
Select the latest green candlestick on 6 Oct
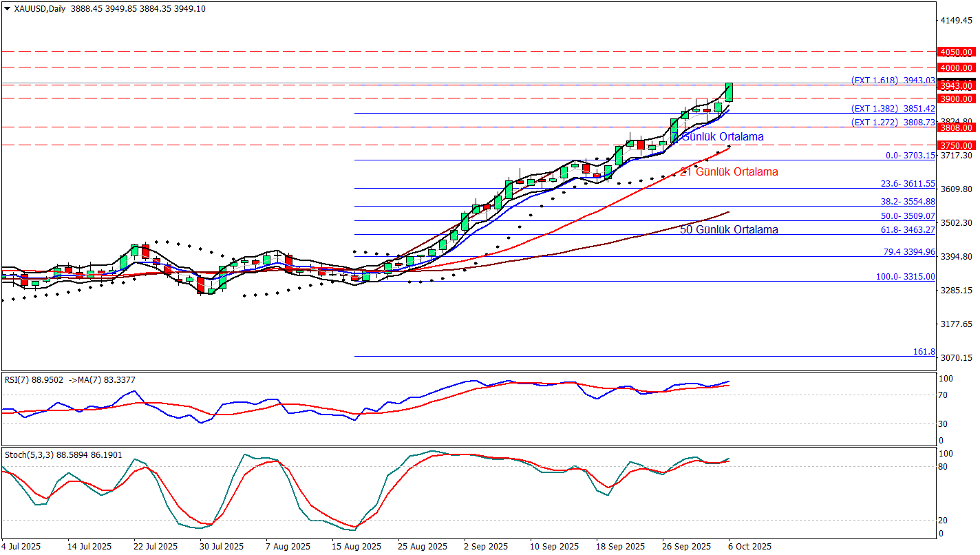(x=729, y=92)
